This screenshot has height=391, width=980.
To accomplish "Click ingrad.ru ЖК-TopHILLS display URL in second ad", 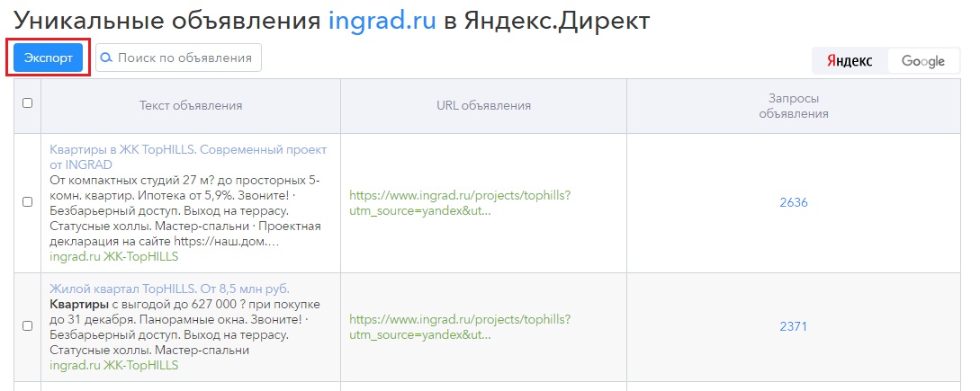I will pyautogui.click(x=113, y=365).
